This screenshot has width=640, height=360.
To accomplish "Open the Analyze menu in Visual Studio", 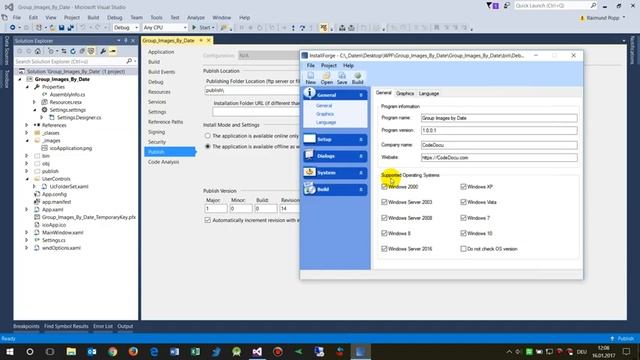I will 196,18.
